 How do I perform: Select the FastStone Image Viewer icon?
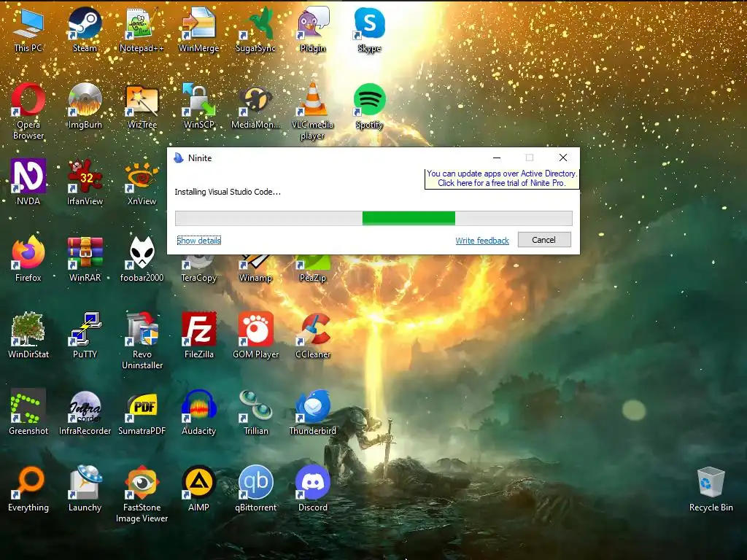[142, 494]
